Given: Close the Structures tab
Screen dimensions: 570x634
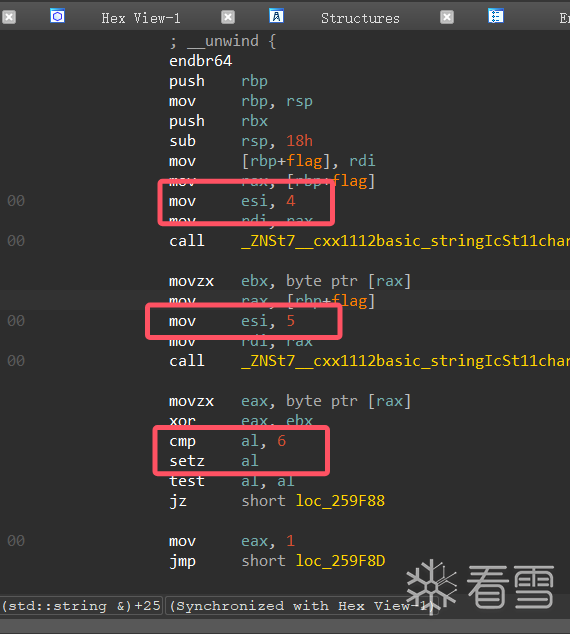Looking at the screenshot, I should pos(447,17).
